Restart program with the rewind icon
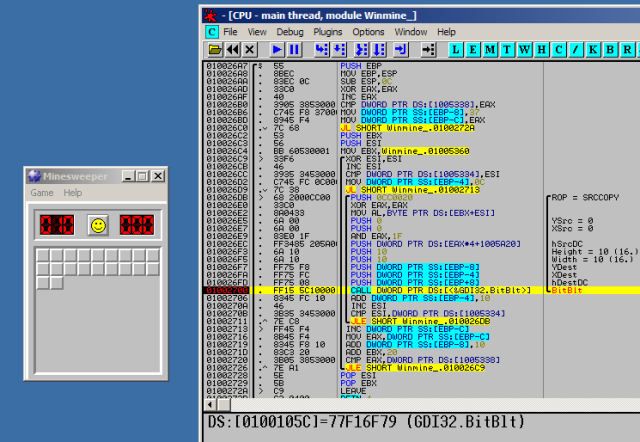This screenshot has width=640, height=442. point(233,50)
